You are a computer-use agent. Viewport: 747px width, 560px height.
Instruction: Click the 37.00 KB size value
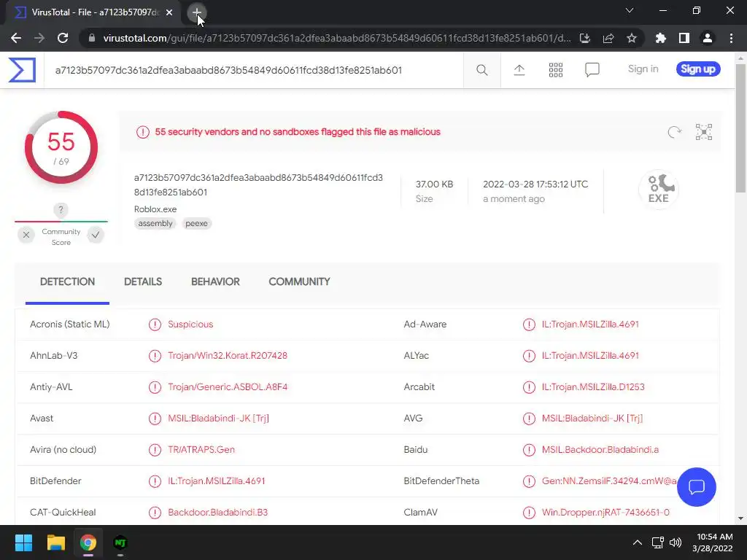434,184
